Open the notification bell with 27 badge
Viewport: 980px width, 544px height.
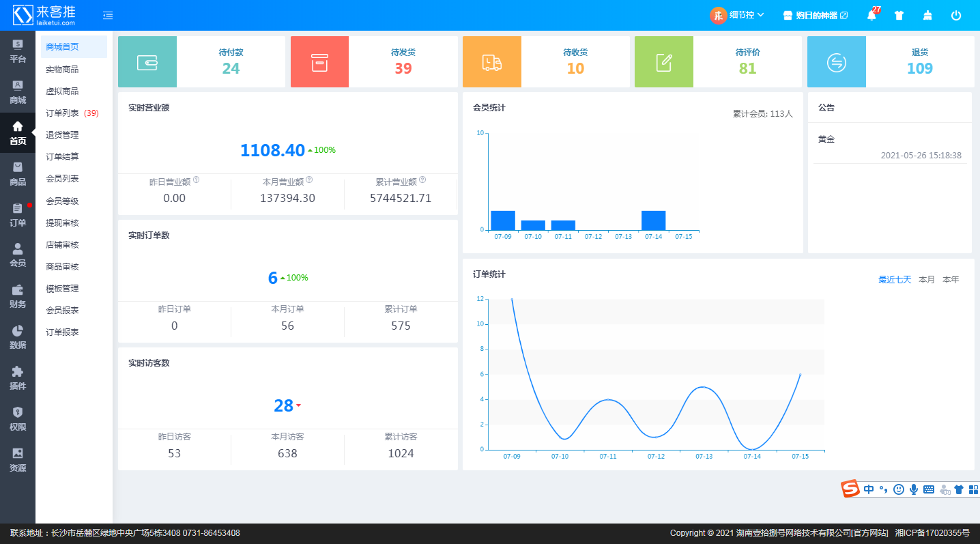point(872,14)
